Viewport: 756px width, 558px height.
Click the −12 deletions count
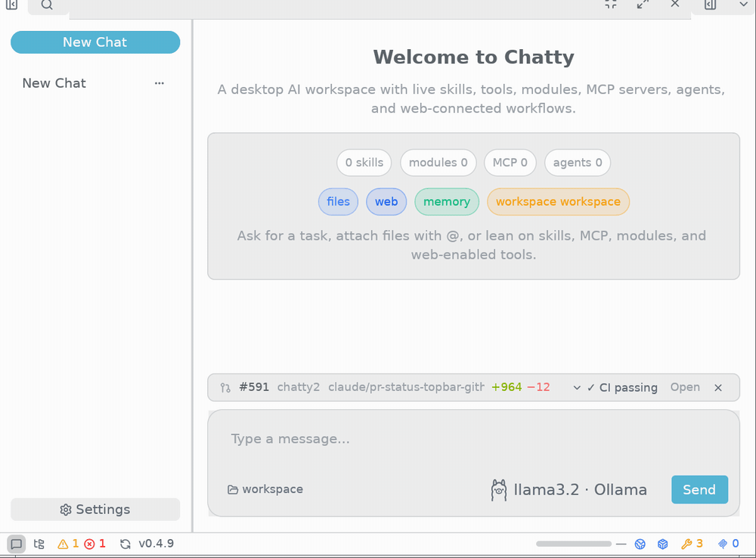pyautogui.click(x=538, y=387)
